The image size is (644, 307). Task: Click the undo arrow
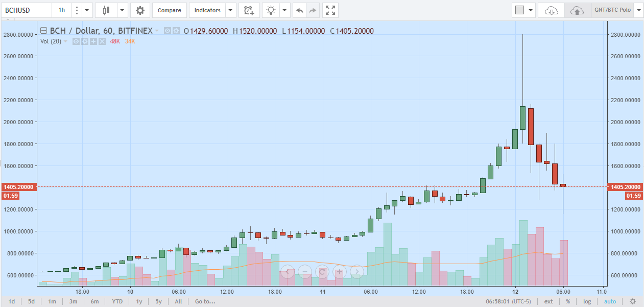click(x=300, y=10)
